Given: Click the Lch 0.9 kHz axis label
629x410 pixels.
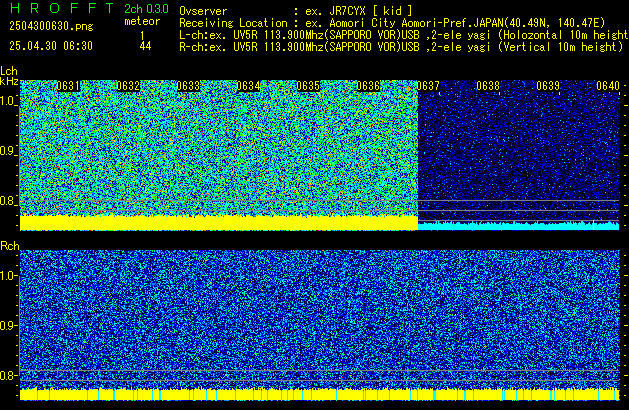Looking at the screenshot, I should coord(8,151).
